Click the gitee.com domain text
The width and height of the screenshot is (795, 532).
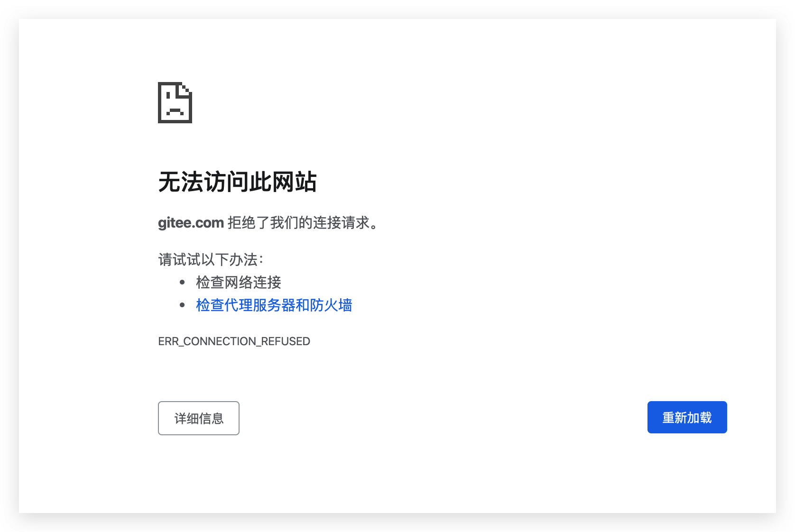tap(191, 222)
